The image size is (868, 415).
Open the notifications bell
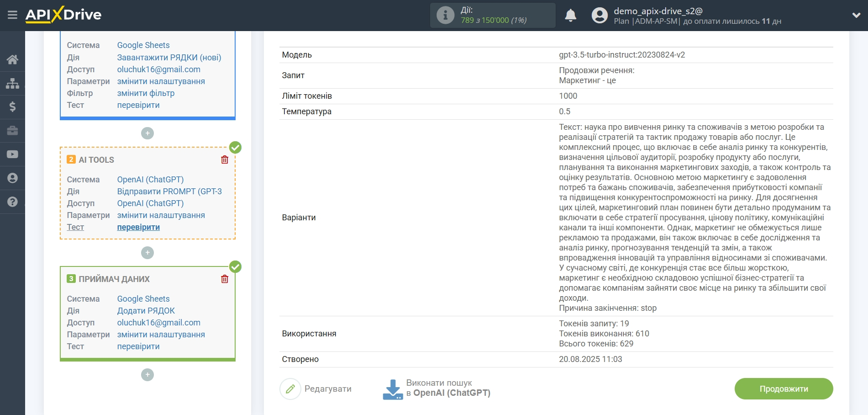[570, 16]
